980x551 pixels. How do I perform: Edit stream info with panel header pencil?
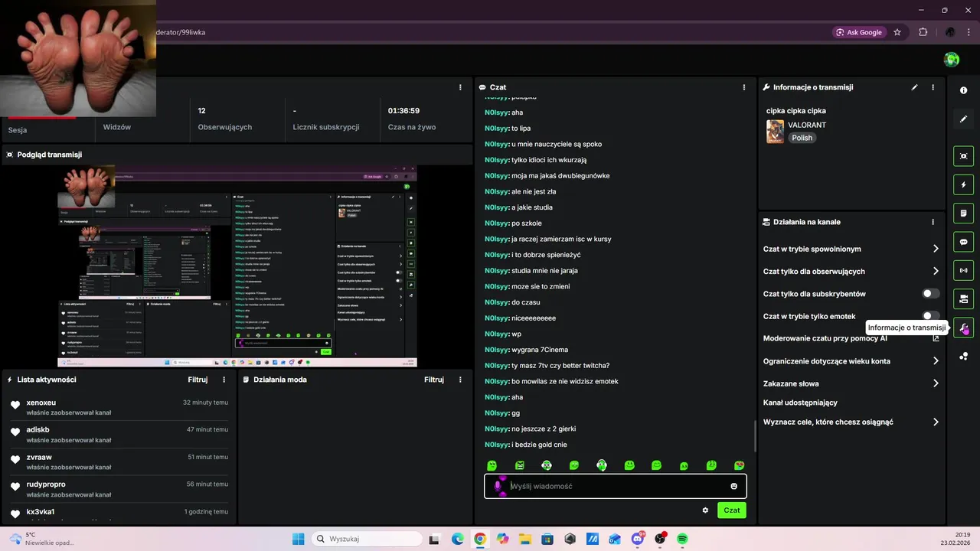pos(914,87)
